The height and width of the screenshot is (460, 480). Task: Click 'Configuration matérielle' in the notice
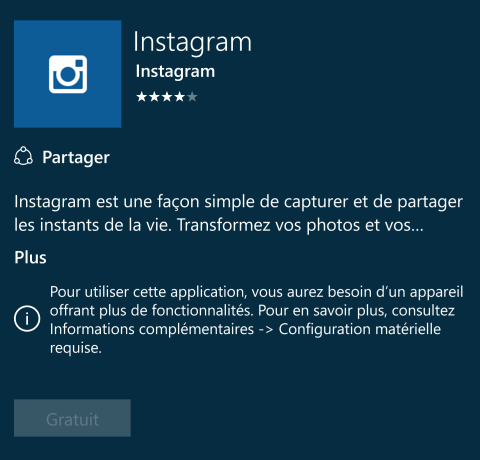[360, 329]
